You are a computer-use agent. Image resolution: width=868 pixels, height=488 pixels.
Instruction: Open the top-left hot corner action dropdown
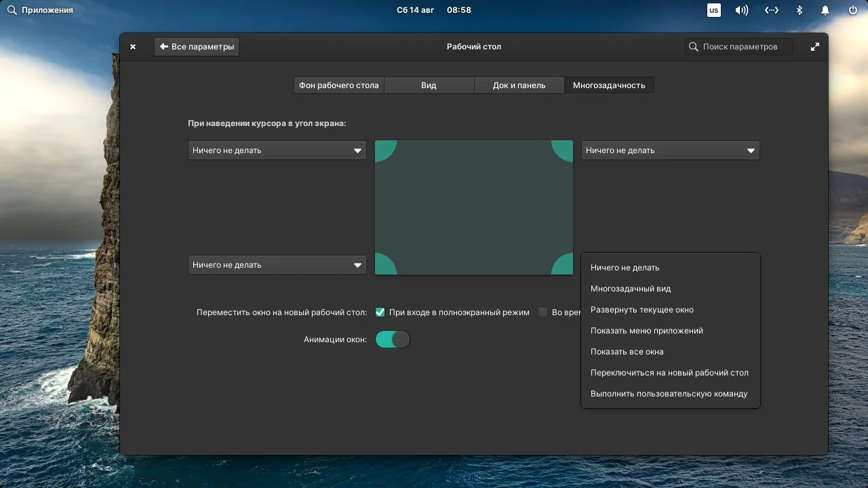(x=277, y=150)
